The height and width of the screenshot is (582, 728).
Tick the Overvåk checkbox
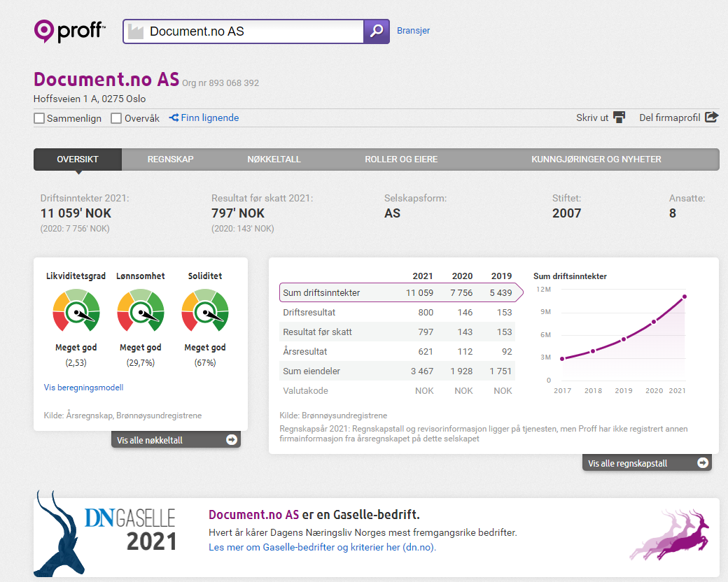pos(117,118)
